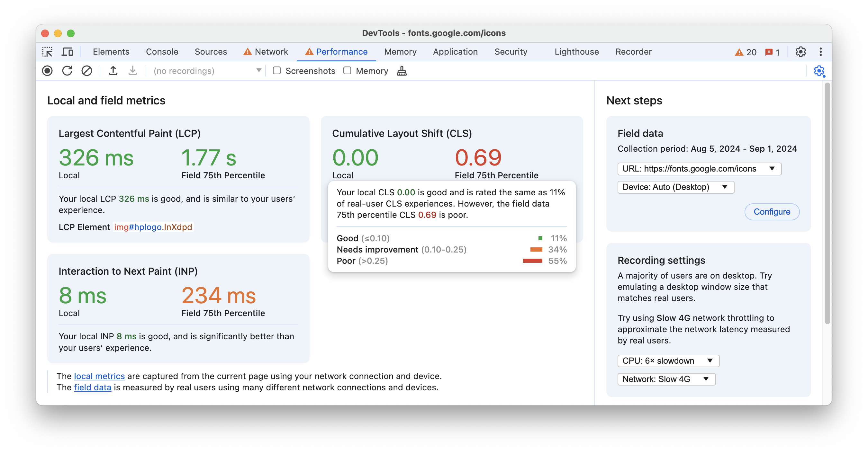Image resolution: width=868 pixels, height=453 pixels.
Task: Switch to the Lighthouse tab
Action: pos(575,51)
